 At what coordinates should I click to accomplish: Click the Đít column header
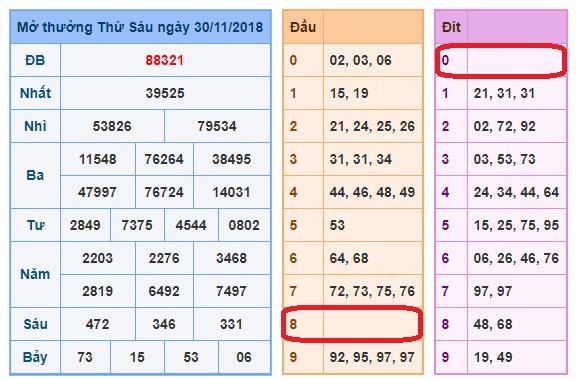click(451, 27)
